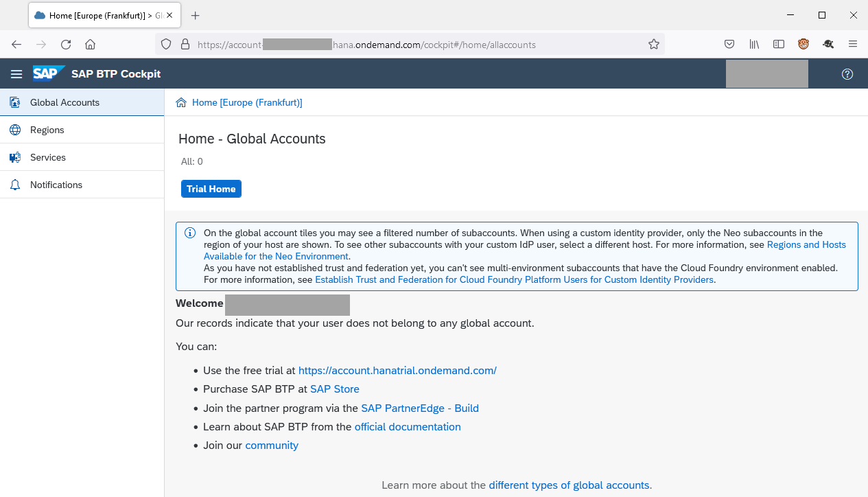
Task: Save to Pocket icon
Action: (729, 44)
